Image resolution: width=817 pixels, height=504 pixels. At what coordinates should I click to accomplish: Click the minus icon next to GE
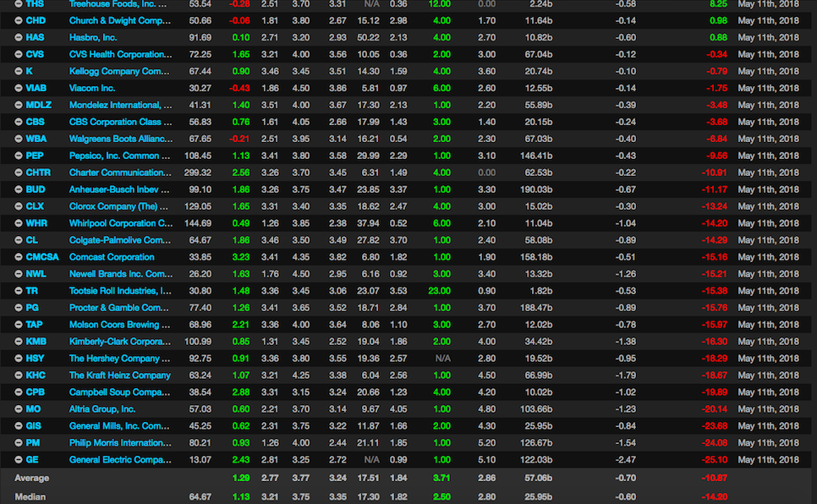point(19,460)
